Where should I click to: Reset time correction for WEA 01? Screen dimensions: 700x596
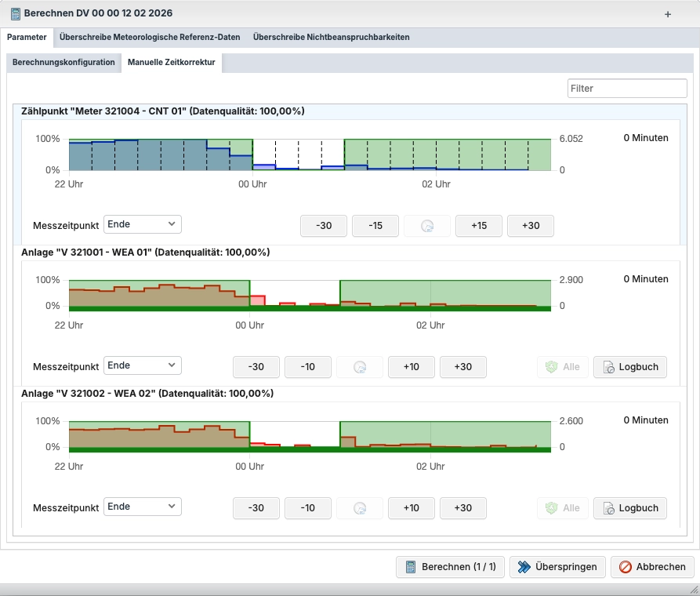pyautogui.click(x=360, y=367)
